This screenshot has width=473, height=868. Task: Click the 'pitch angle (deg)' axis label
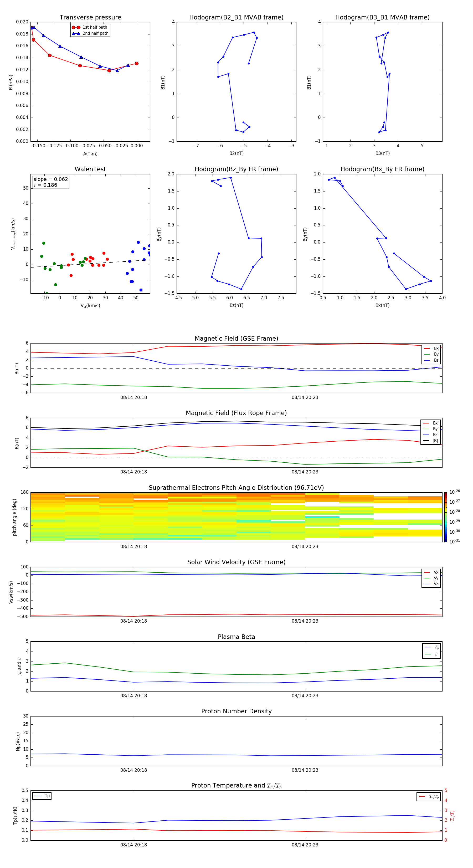(14, 517)
